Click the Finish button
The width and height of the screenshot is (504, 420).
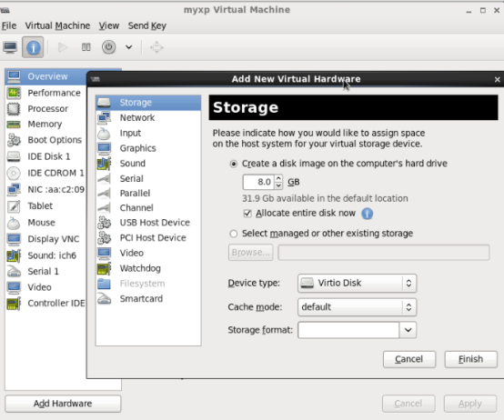[x=471, y=359]
